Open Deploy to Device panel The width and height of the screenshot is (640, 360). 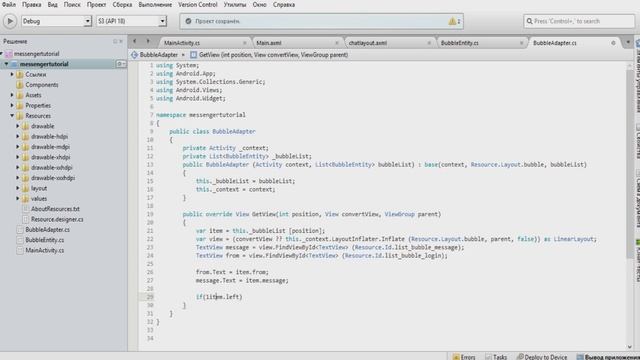coord(542,357)
